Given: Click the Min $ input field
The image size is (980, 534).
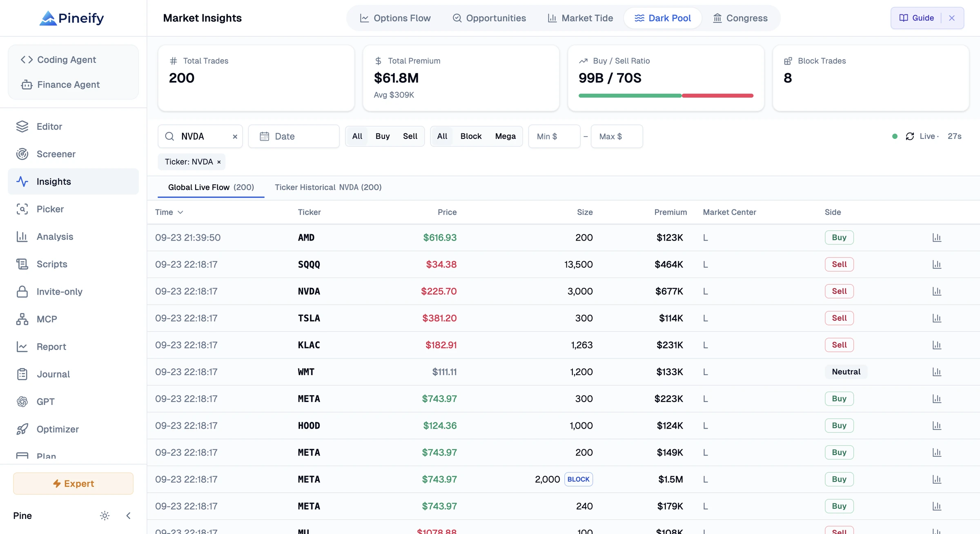Looking at the screenshot, I should tap(554, 136).
